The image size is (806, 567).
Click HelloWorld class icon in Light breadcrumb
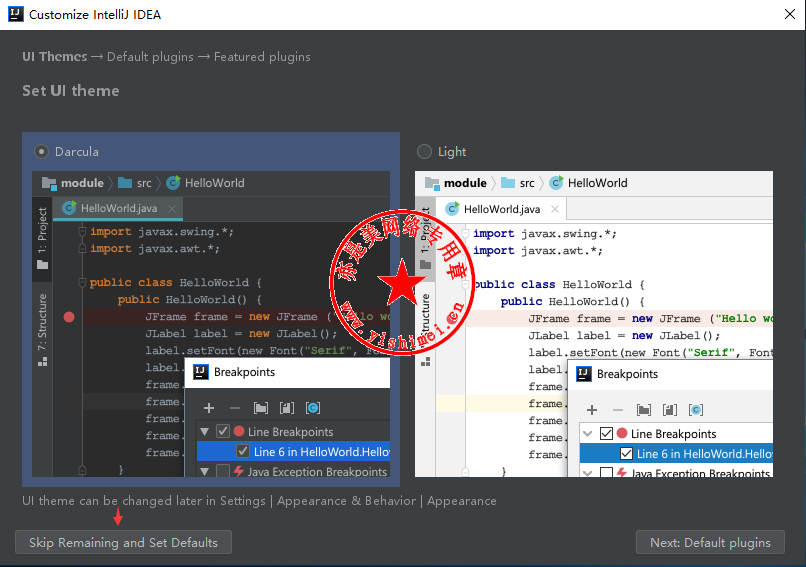coord(556,183)
